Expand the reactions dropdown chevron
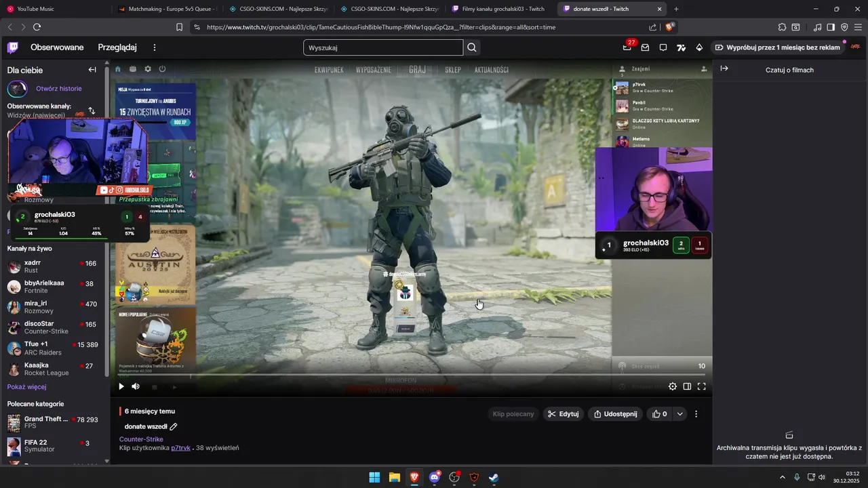868x488 pixels. (x=679, y=414)
